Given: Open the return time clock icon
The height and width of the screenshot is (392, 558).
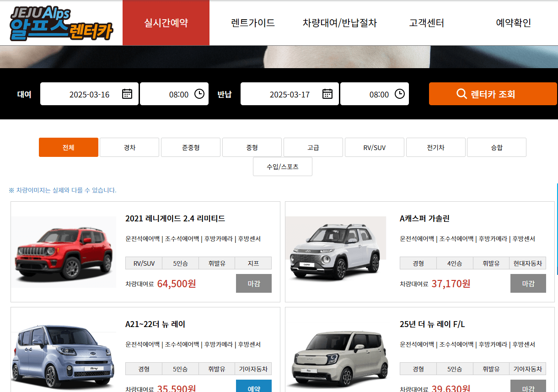Looking at the screenshot, I should coord(400,94).
